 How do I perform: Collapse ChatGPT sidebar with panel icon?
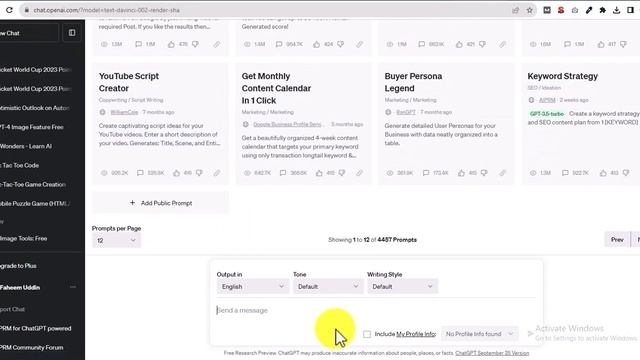[72, 33]
